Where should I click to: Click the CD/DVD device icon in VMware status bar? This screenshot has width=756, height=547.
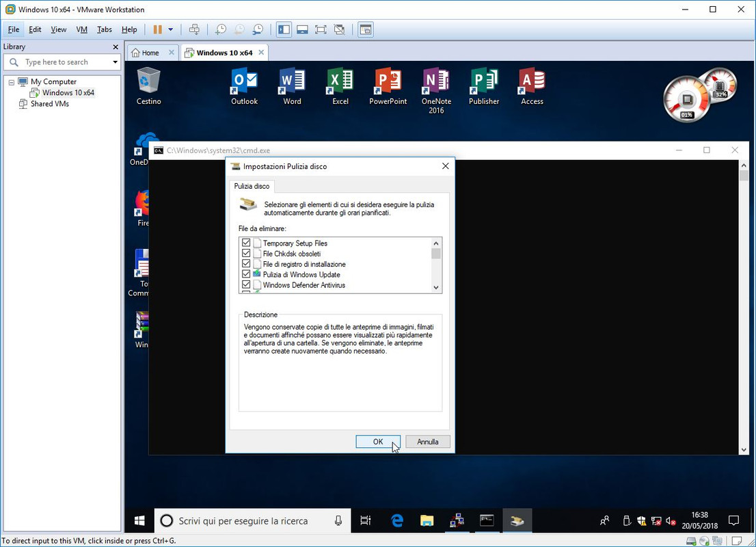click(x=704, y=541)
